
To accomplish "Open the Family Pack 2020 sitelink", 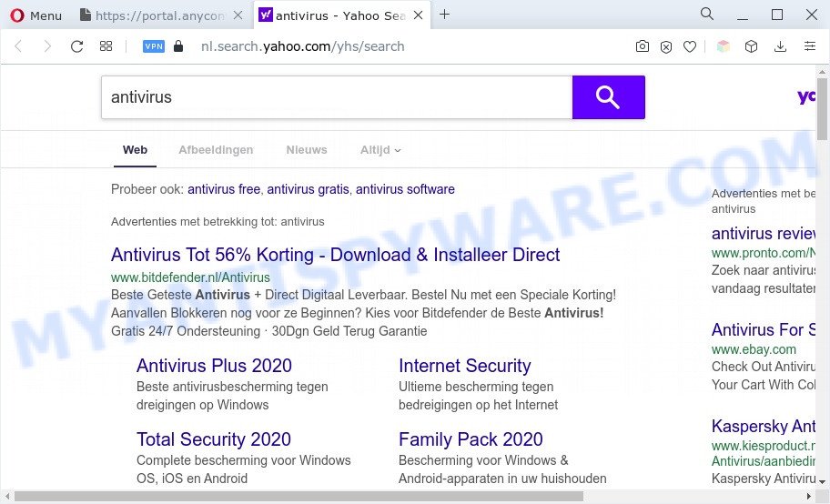I will tap(471, 439).
